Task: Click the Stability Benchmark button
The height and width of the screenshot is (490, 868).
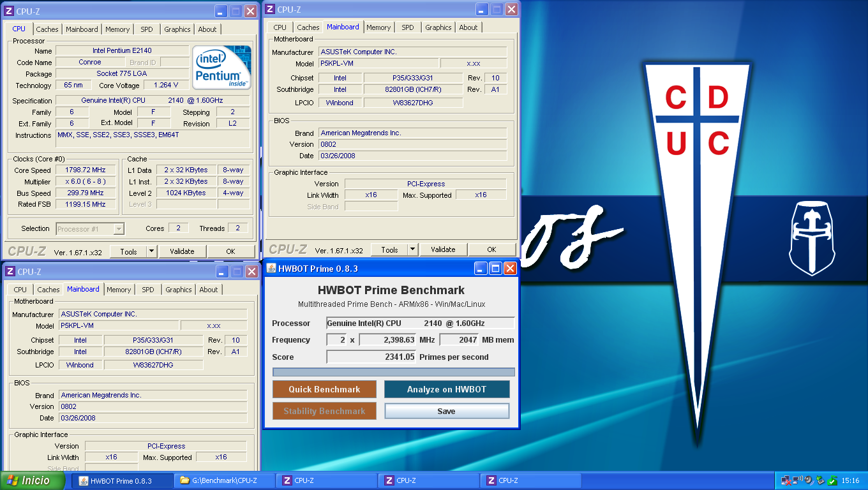Action: tap(324, 411)
